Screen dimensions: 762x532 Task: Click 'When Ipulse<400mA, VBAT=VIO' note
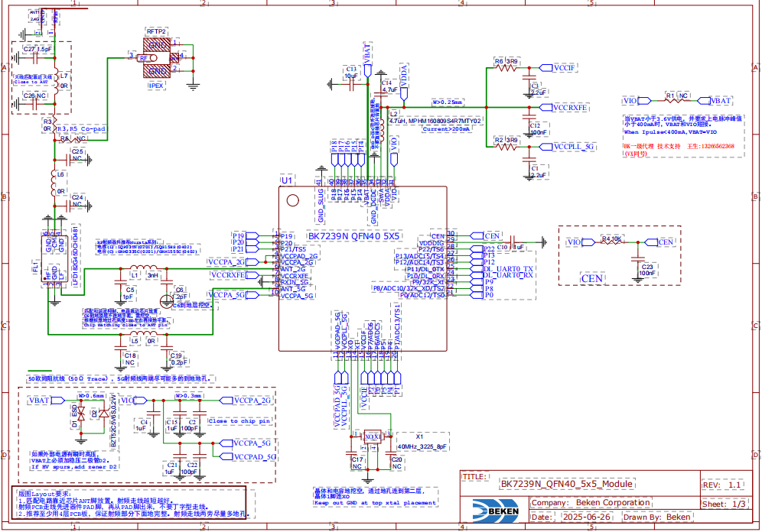[x=670, y=132]
